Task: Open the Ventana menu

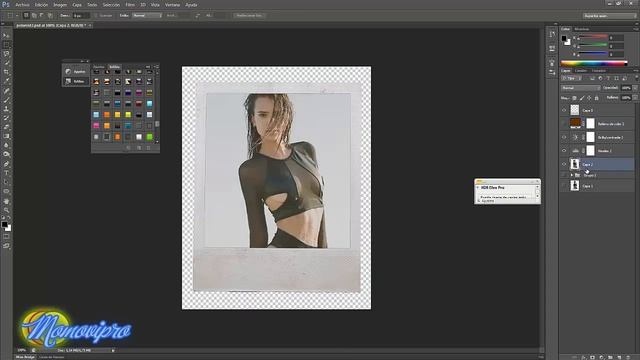Action: pyautogui.click(x=172, y=5)
